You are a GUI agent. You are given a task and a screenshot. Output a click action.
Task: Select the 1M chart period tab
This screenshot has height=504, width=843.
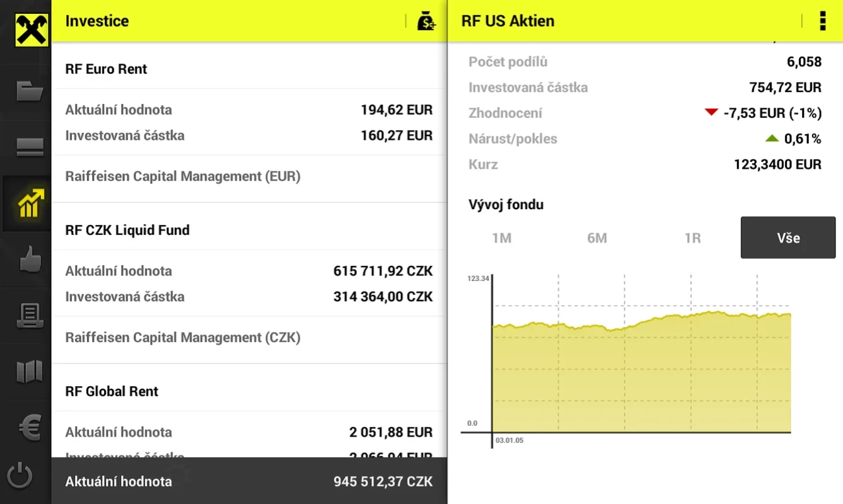501,238
